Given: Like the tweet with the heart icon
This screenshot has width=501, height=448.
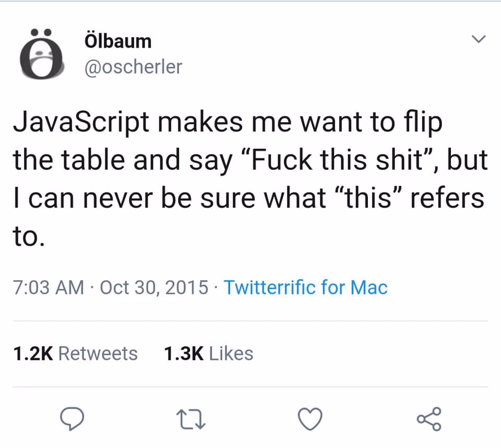Looking at the screenshot, I should click(310, 419).
